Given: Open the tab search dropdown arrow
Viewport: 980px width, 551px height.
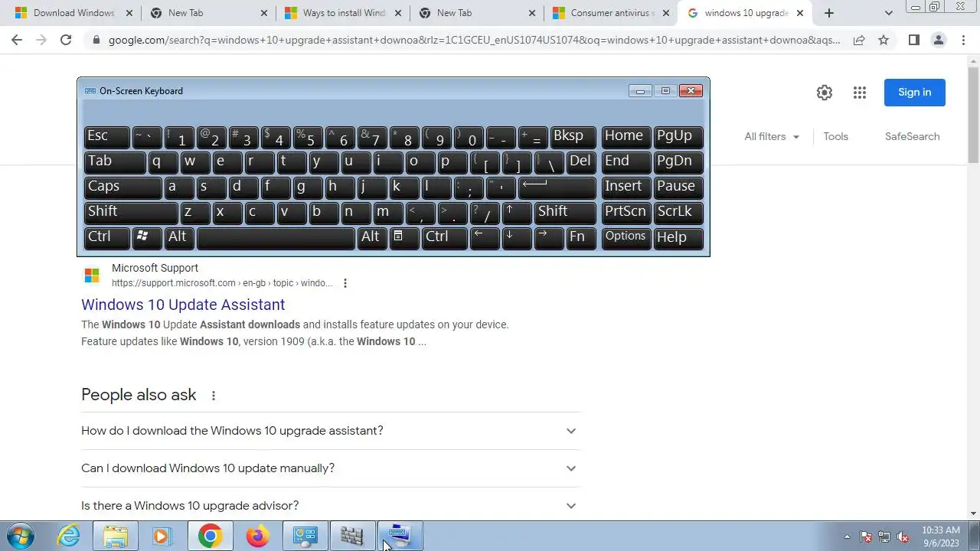Looking at the screenshot, I should tap(888, 13).
